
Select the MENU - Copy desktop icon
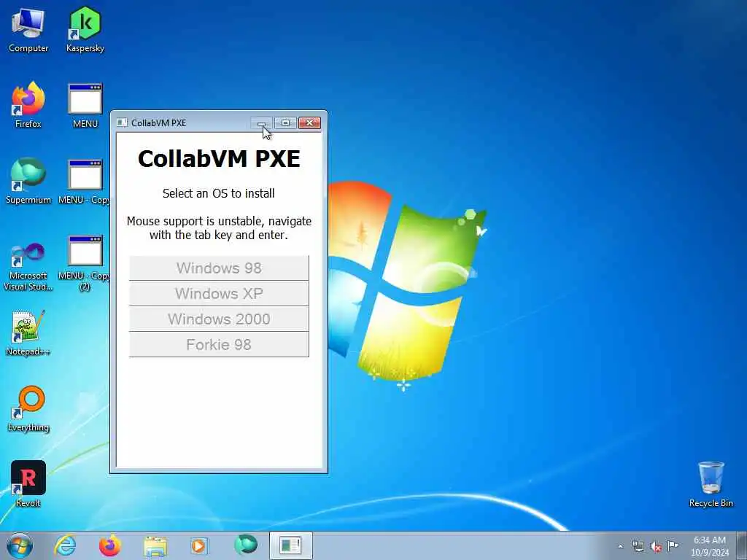point(85,181)
